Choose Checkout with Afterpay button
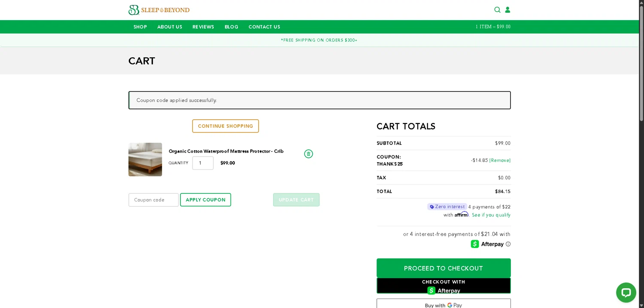 pyautogui.click(x=444, y=286)
